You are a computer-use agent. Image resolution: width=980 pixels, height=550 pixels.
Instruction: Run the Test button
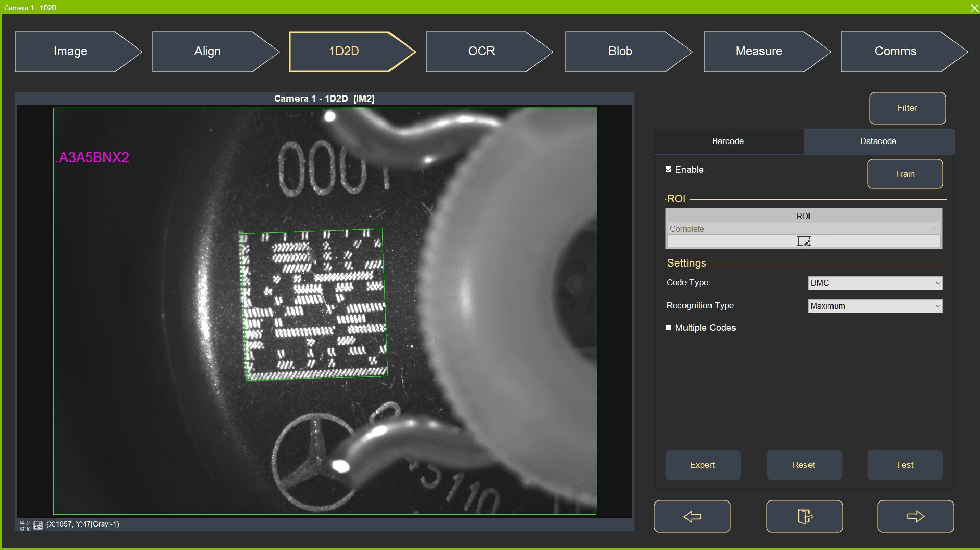tap(905, 465)
